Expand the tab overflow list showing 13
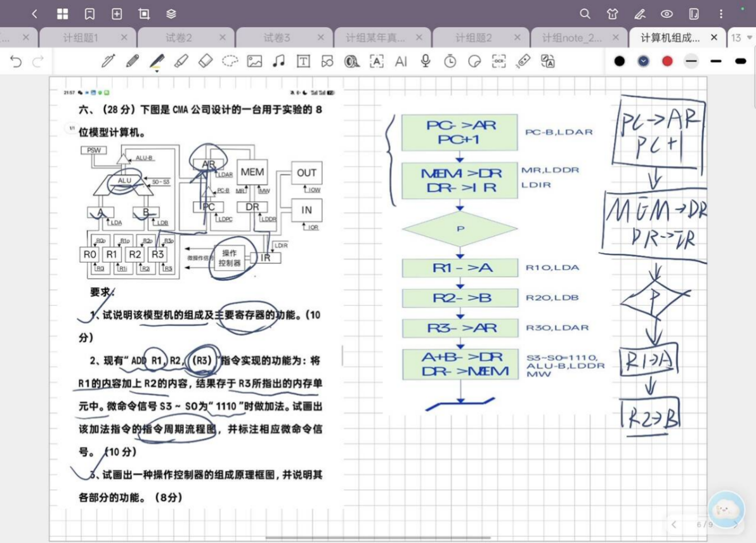This screenshot has height=543, width=756. coord(741,37)
